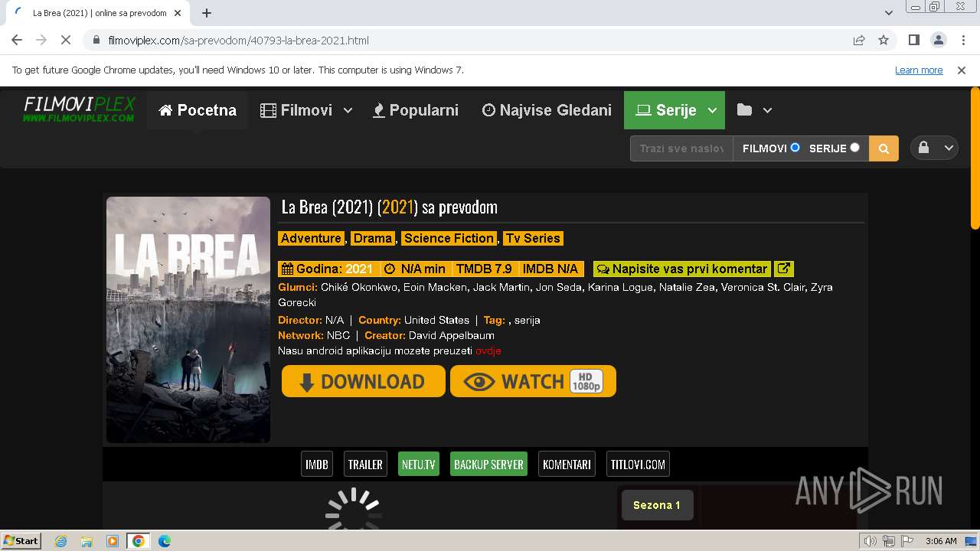
Task: Click the Learn more link
Action: (919, 70)
